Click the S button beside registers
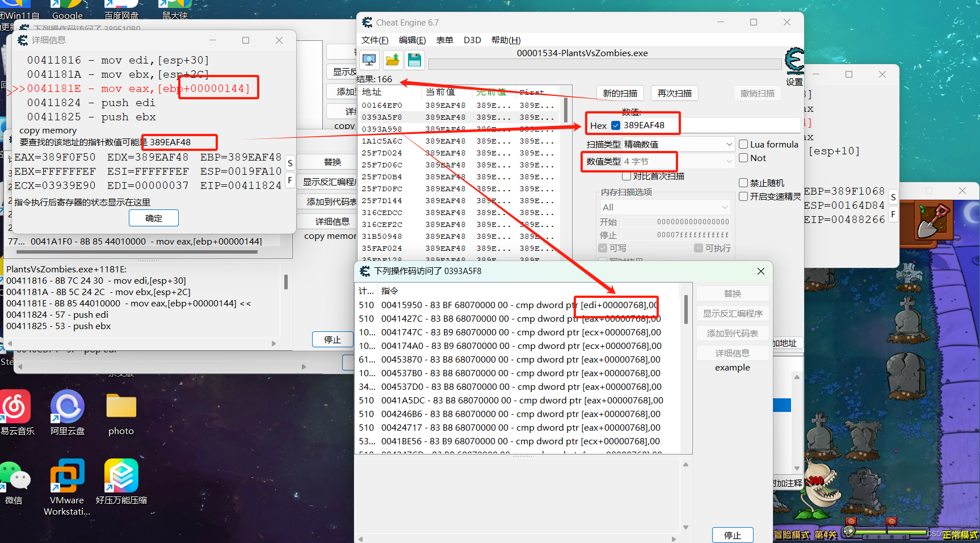The width and height of the screenshot is (980, 543). click(x=290, y=163)
